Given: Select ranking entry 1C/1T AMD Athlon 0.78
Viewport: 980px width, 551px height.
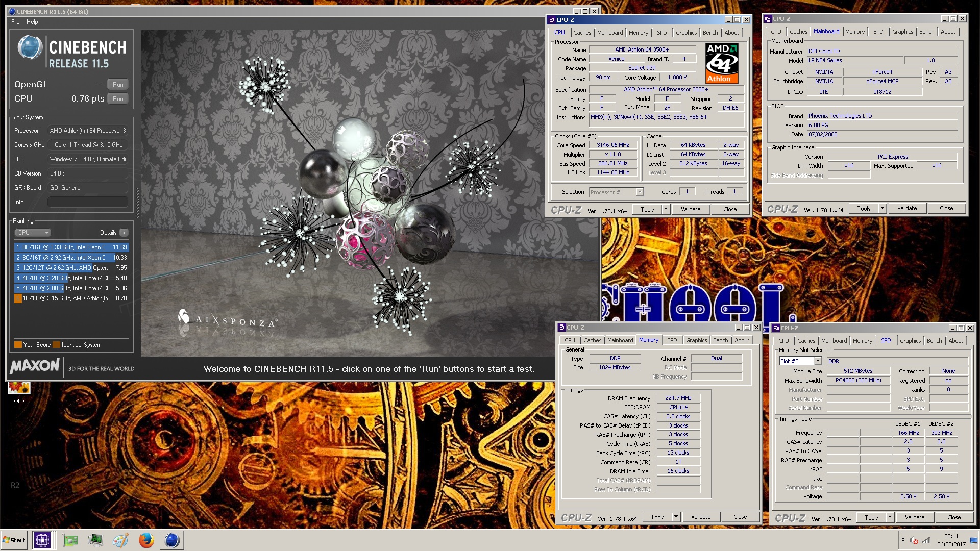Looking at the screenshot, I should click(x=71, y=298).
